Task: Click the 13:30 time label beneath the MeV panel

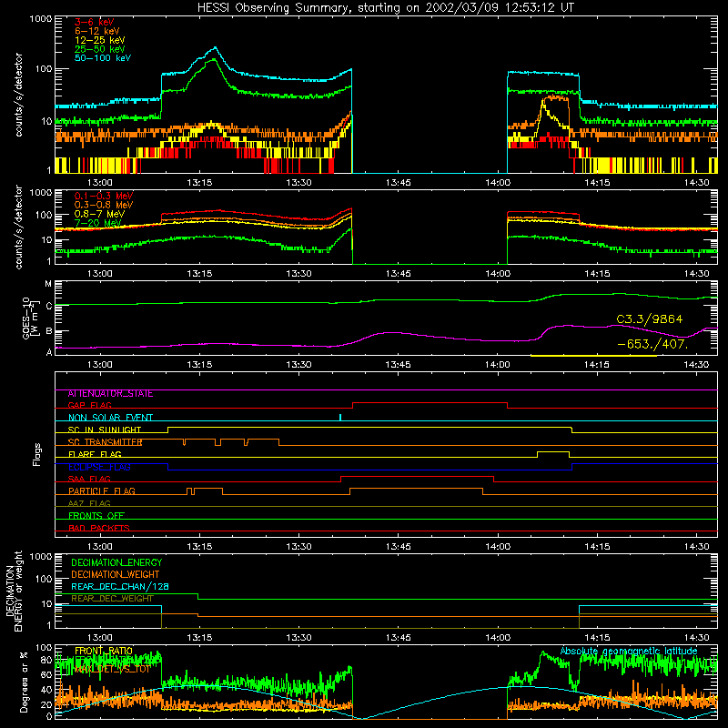Action: [x=298, y=274]
